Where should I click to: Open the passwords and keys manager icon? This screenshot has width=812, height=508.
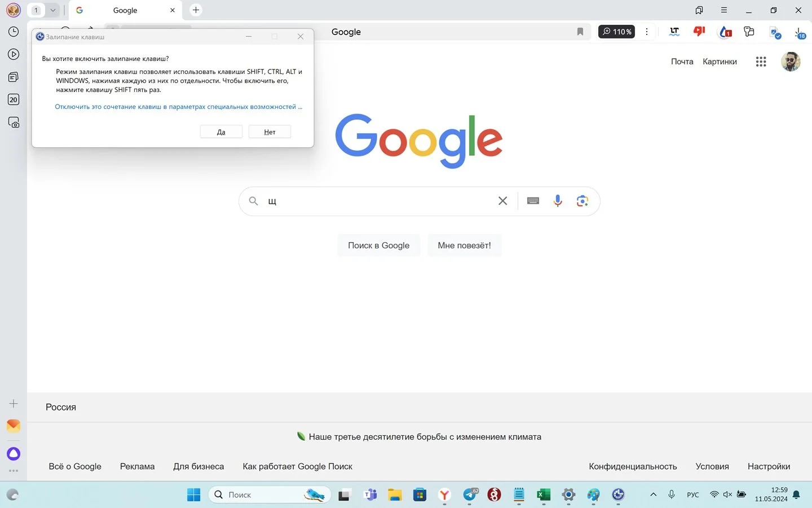749,32
